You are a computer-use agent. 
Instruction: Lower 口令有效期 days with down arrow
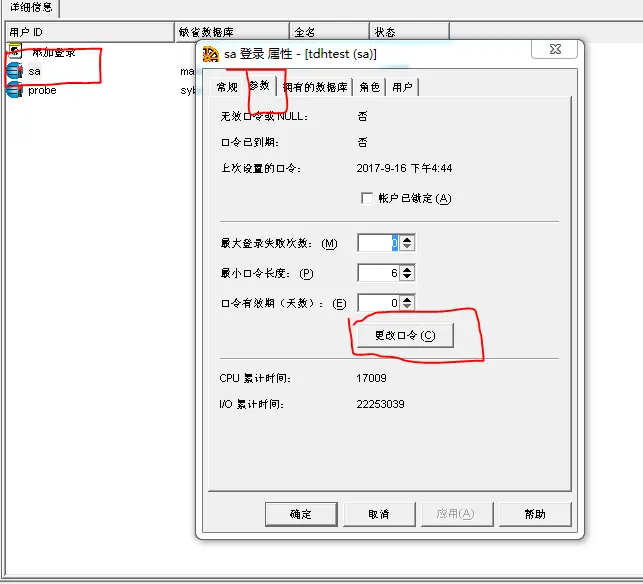[407, 307]
